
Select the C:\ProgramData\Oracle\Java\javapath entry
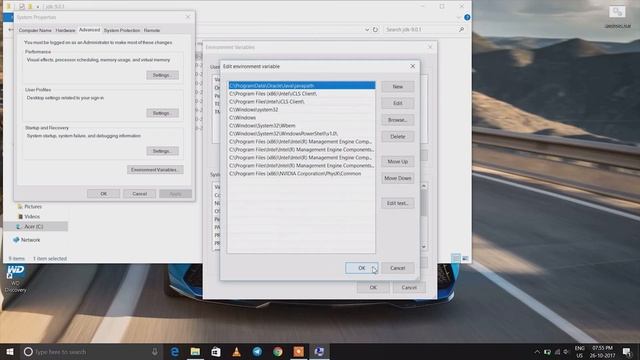tap(302, 86)
